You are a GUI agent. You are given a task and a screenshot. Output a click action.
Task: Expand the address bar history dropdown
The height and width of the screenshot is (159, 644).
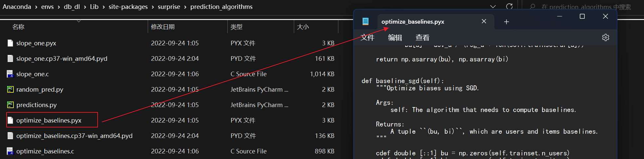point(493,7)
